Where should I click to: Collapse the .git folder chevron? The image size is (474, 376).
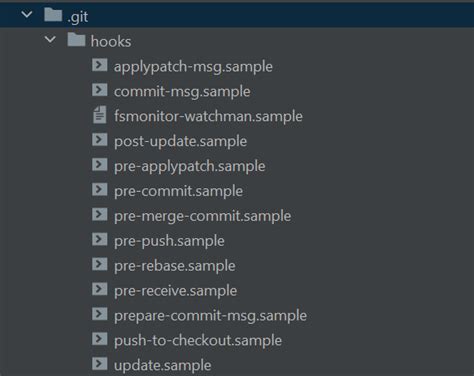tap(27, 15)
